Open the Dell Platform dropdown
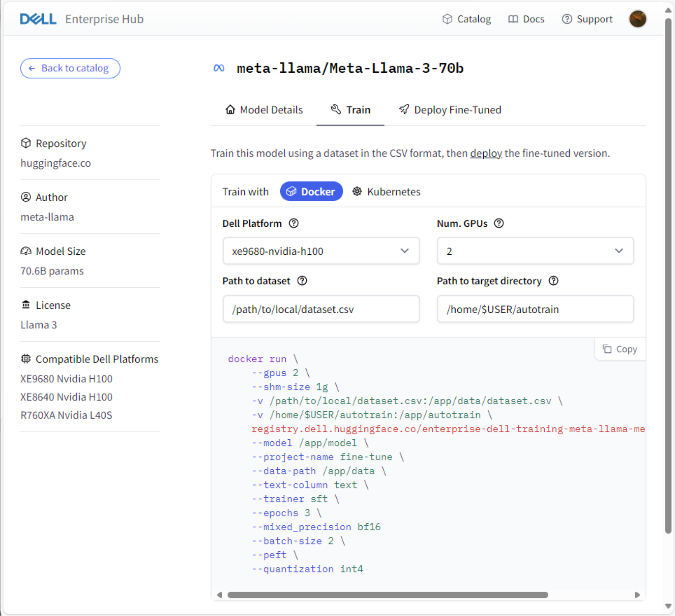The width and height of the screenshot is (675, 616). tap(321, 251)
